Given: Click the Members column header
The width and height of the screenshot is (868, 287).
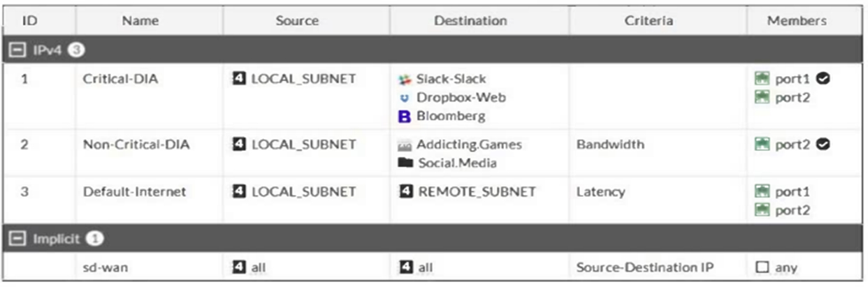Looking at the screenshot, I should point(797,21).
